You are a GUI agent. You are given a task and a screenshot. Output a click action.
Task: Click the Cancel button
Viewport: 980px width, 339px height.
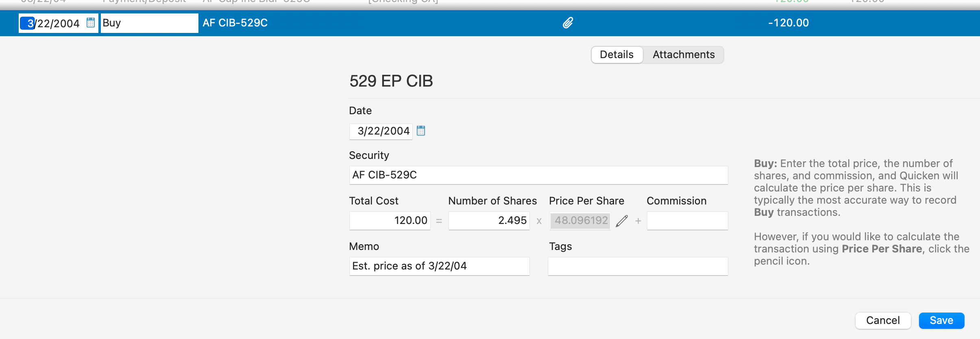coord(882,320)
